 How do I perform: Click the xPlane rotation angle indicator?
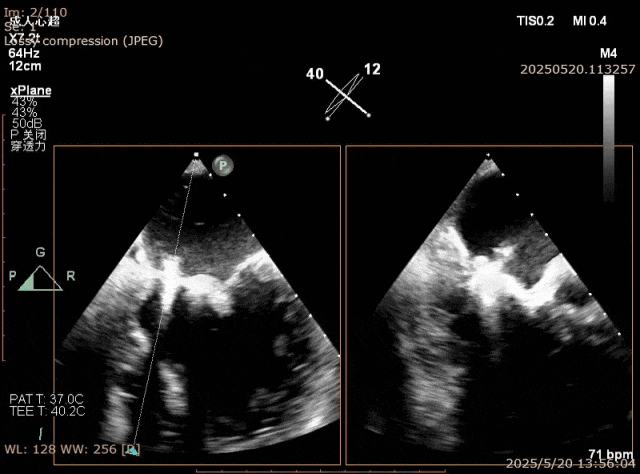click(347, 93)
